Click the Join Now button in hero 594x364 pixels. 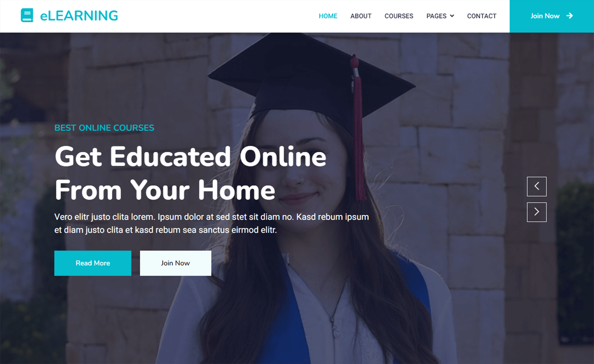coord(175,263)
